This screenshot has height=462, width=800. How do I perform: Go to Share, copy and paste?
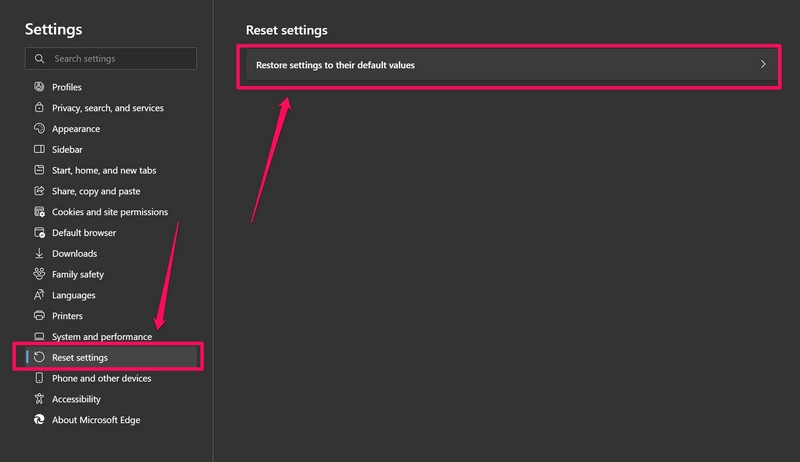96,191
